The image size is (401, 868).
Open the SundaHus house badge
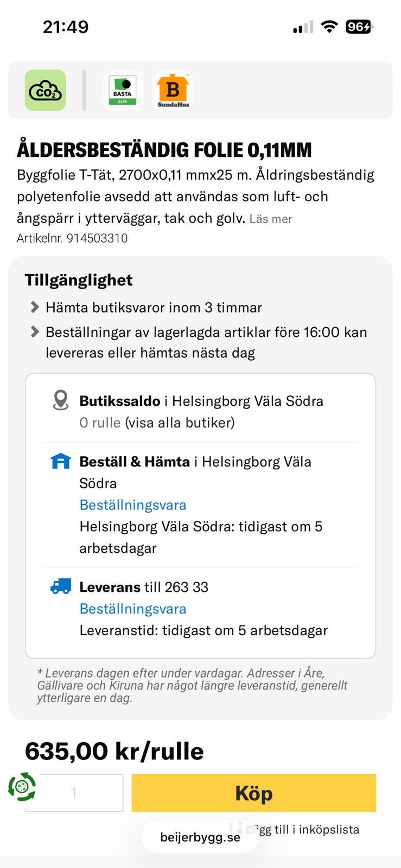click(x=173, y=90)
